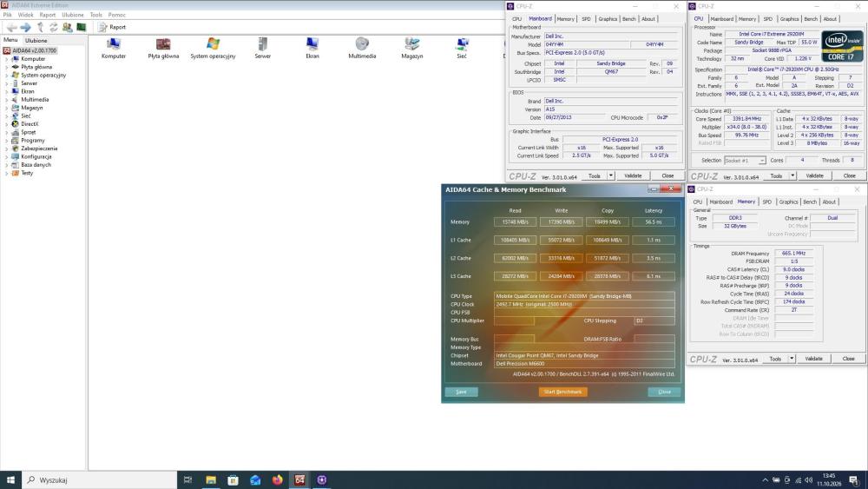Click Tools button in the CPU-Z CPU window
Viewport: 868px width, 489px height.
pyautogui.click(x=777, y=175)
